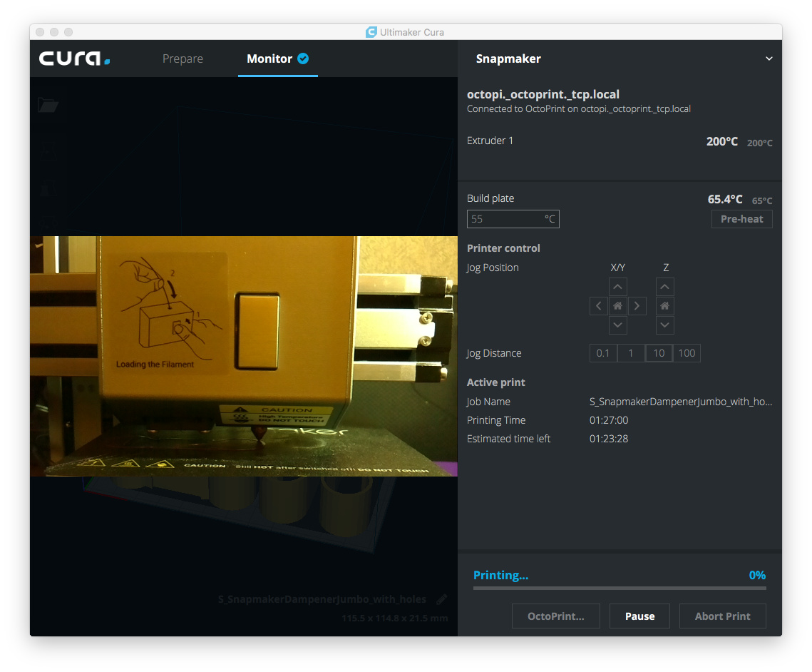Select jog distance 10
Screen dimensions: 812x672
click(659, 353)
